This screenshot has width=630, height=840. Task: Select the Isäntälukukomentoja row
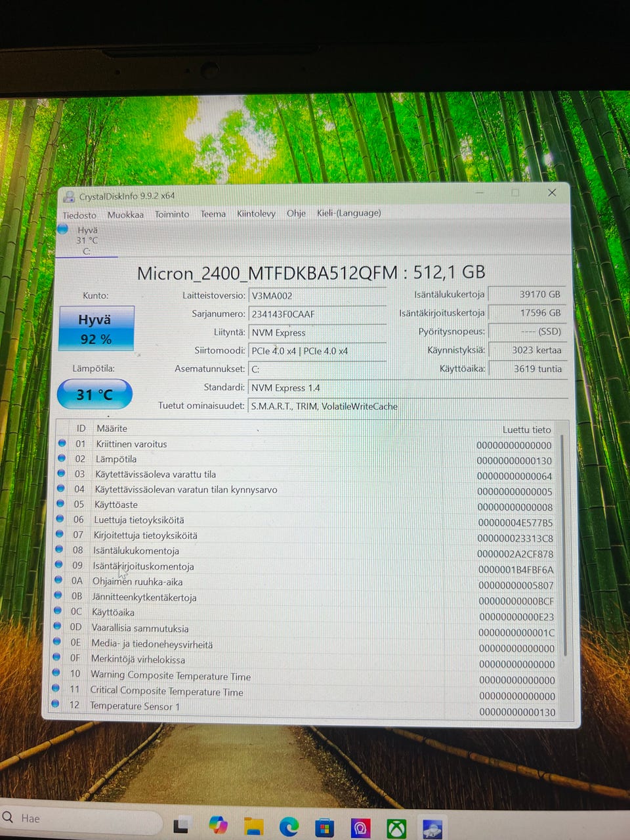coord(306,551)
